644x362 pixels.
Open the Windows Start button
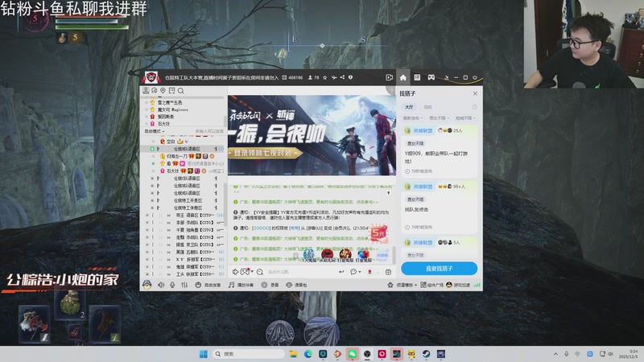pos(204,354)
